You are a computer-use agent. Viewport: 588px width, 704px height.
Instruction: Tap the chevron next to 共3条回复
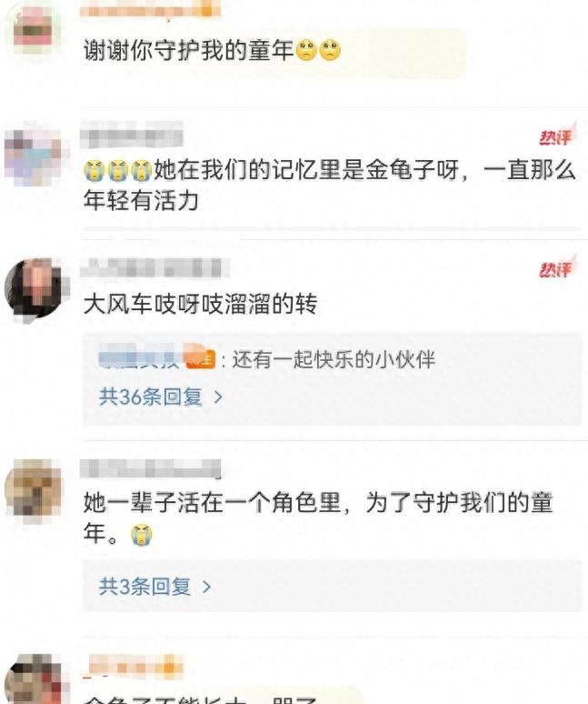[x=206, y=587]
